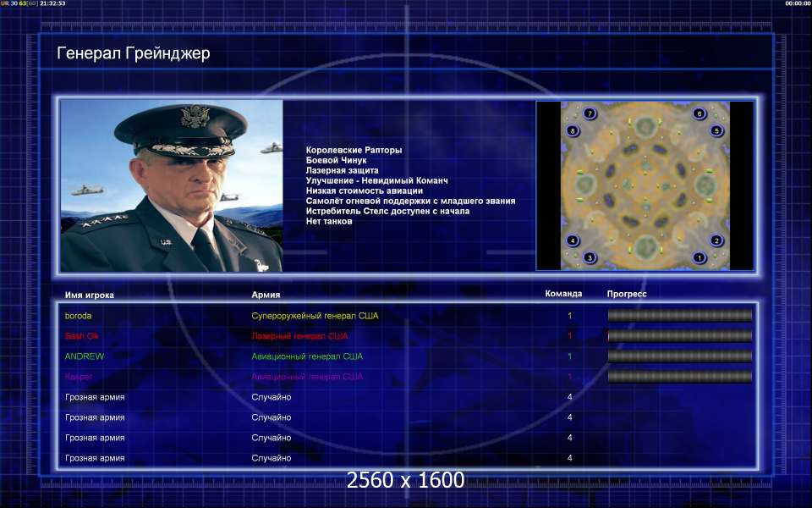Image resolution: width=812 pixels, height=508 pixels.
Task: Click the team number in ANDREW's row
Action: (x=569, y=356)
